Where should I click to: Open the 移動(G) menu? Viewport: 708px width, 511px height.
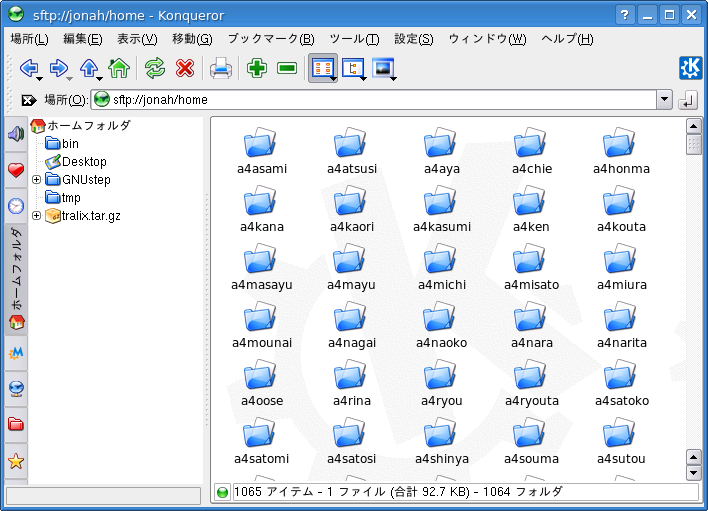[192, 39]
